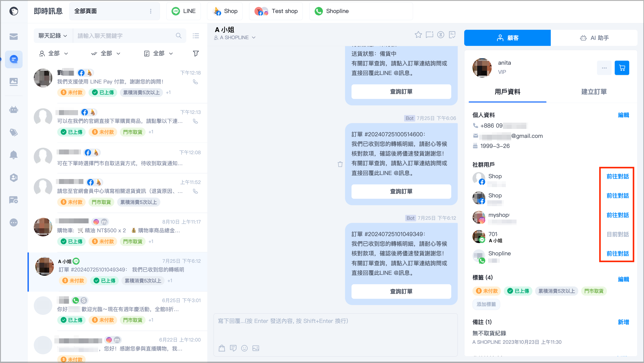Expand the 聊天記錄 dropdown
Viewport: 644px width, 363px height.
click(x=53, y=36)
